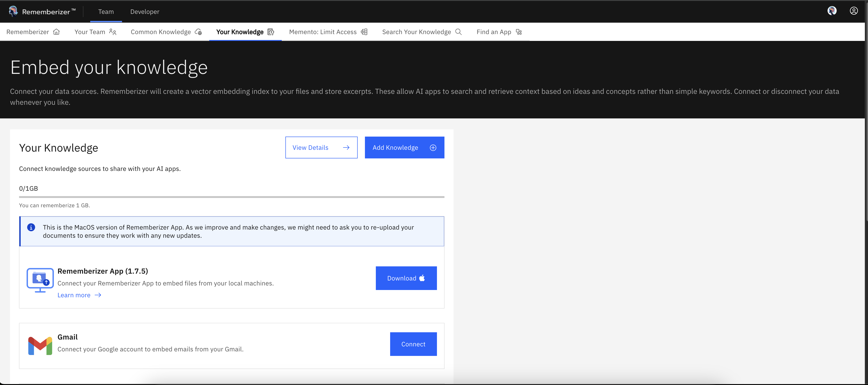868x385 pixels.
Task: Click the Search Your Knowledge magnifier icon
Action: tap(458, 32)
